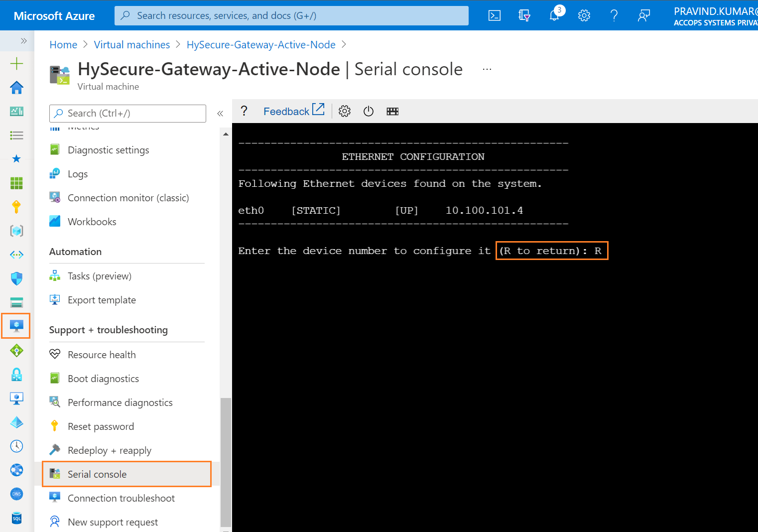Click the resource menu scroll-up arrow

[x=226, y=134]
